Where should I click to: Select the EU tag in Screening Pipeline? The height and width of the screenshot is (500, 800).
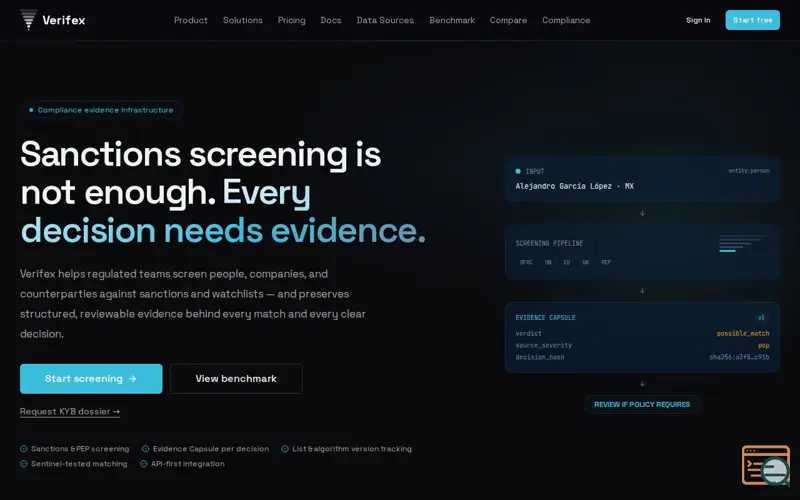[x=567, y=262]
